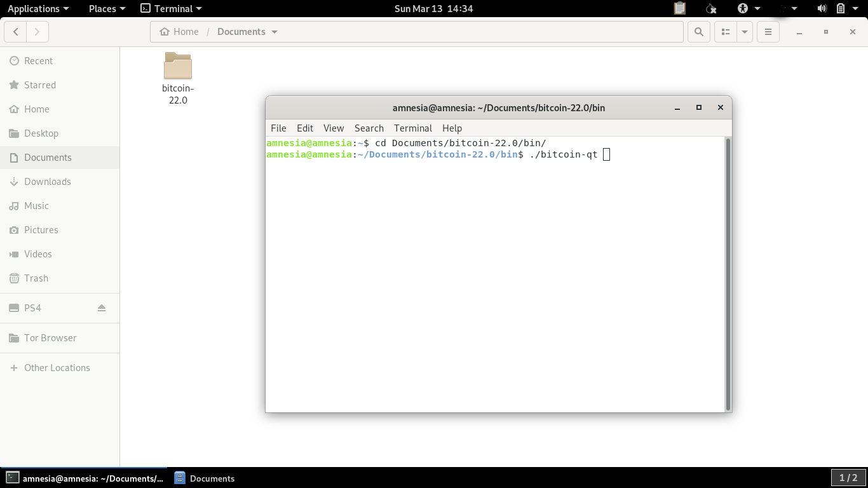This screenshot has width=868, height=488.
Task: Click Home in the path bar
Action: tap(179, 32)
